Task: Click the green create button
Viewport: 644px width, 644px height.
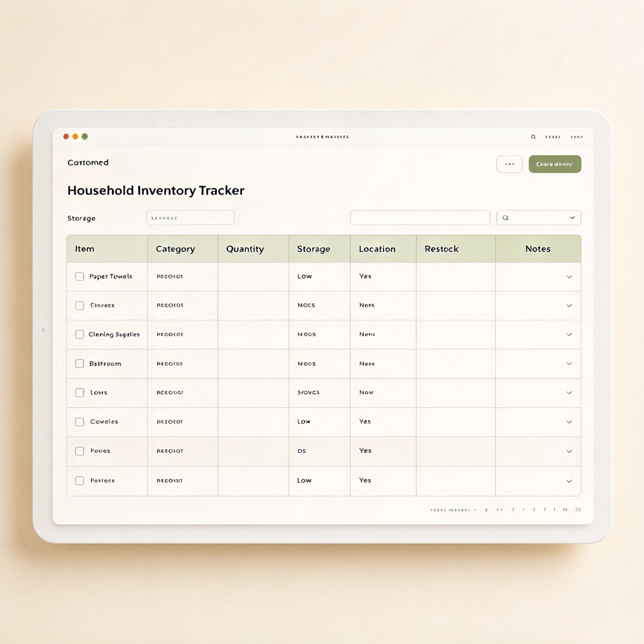Action: (x=554, y=164)
